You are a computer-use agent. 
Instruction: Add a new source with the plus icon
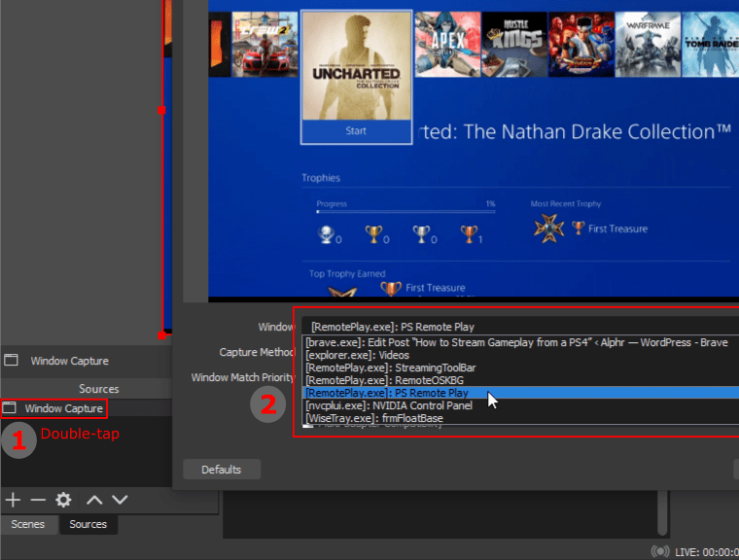14,500
